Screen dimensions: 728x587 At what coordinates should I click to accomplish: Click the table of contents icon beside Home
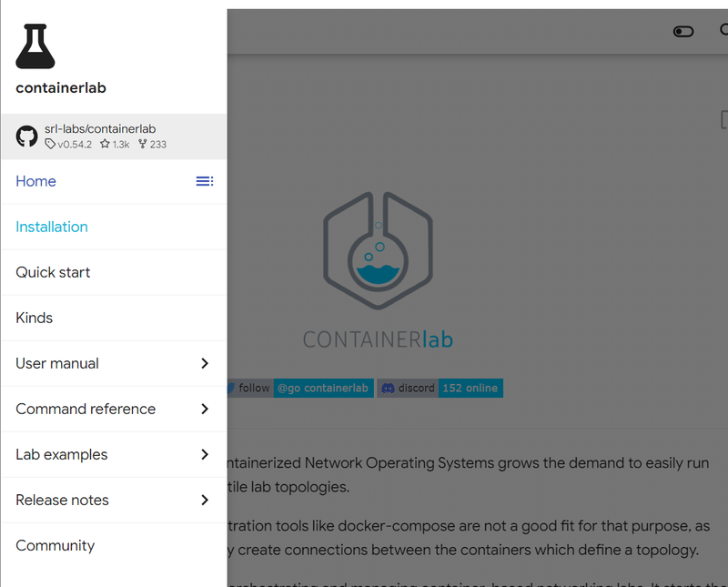click(x=205, y=181)
